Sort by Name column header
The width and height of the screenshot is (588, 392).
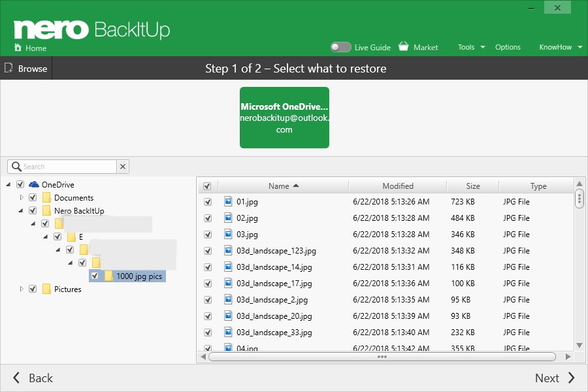tap(283, 186)
